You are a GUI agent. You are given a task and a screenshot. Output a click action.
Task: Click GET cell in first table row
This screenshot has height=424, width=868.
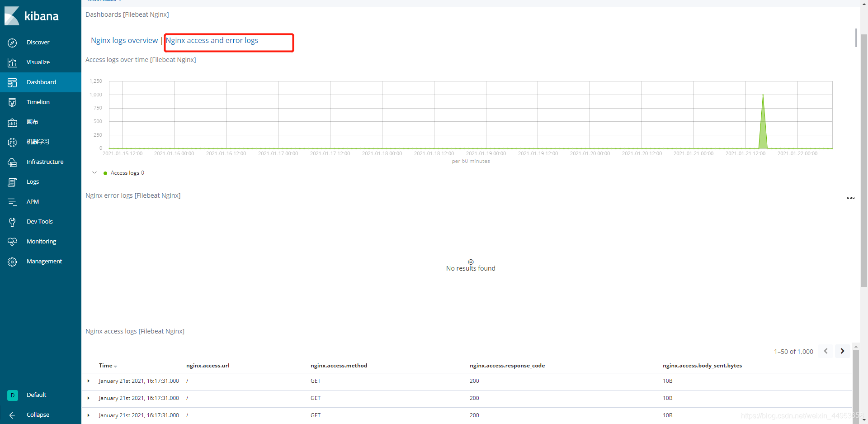point(316,381)
